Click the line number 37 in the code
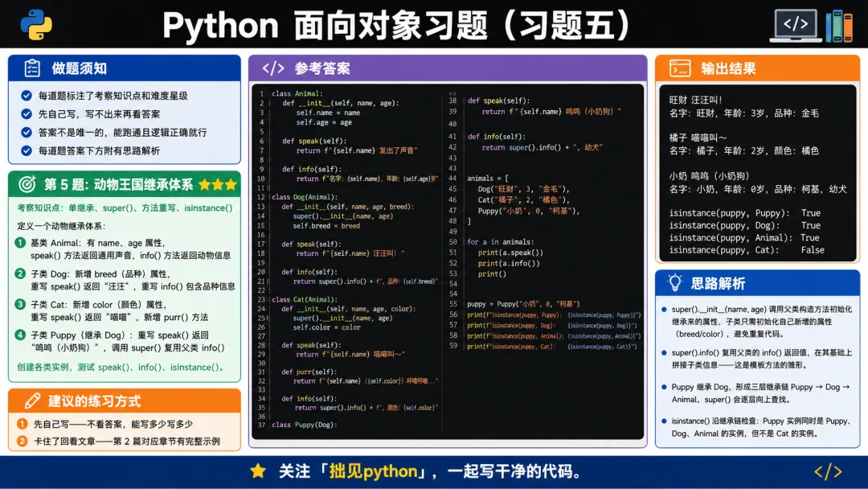This screenshot has height=489, width=868. click(261, 425)
